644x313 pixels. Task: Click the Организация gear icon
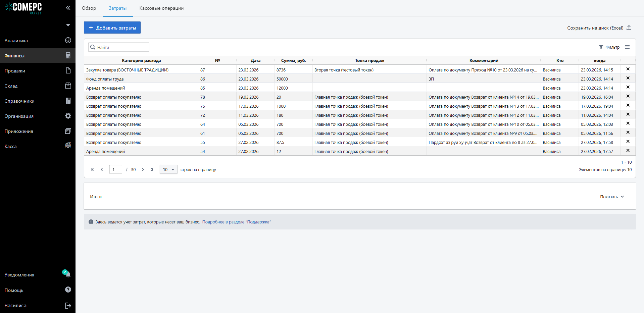coord(68,116)
